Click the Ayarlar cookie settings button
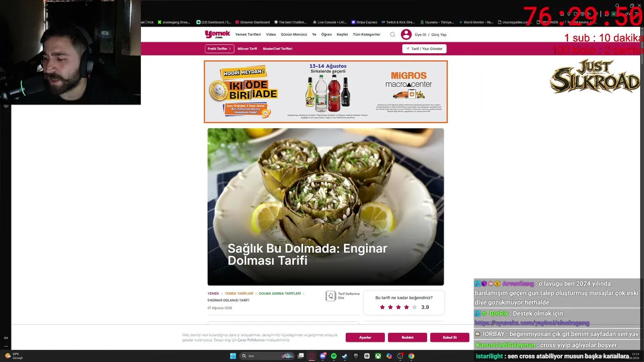 [365, 337]
